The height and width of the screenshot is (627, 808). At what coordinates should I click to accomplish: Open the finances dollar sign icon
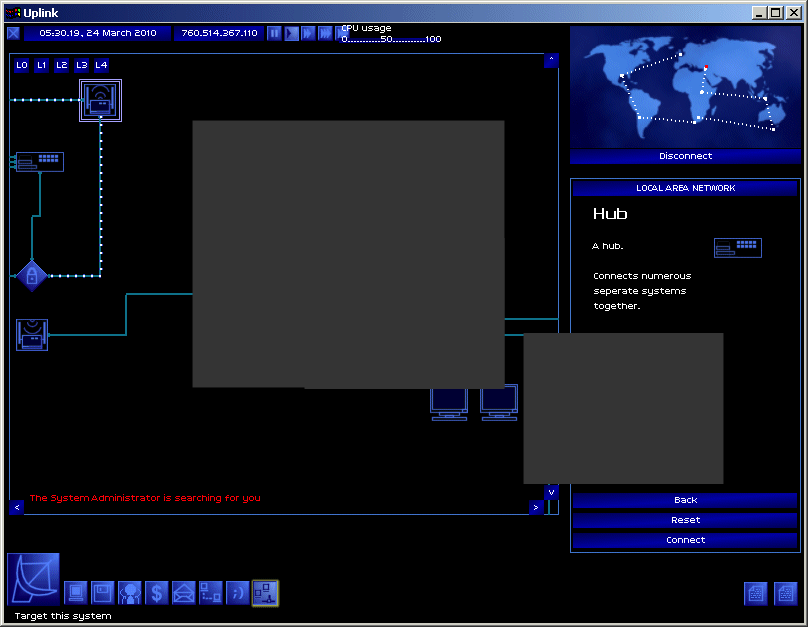click(156, 593)
